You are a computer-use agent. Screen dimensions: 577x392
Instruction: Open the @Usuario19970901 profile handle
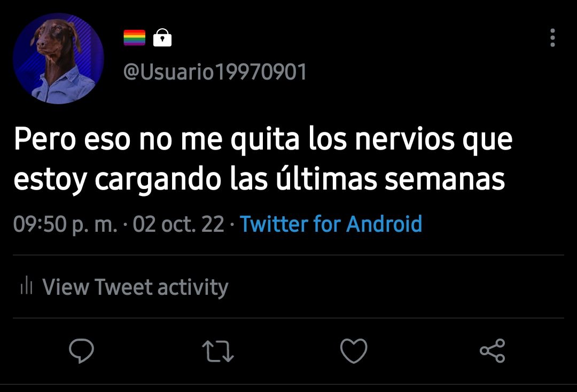(215, 72)
